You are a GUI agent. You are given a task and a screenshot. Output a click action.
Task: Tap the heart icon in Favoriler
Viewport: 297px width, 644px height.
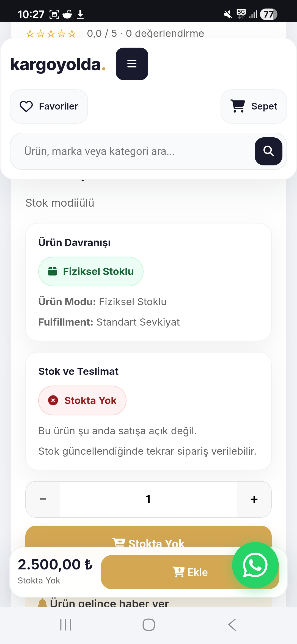tap(26, 106)
